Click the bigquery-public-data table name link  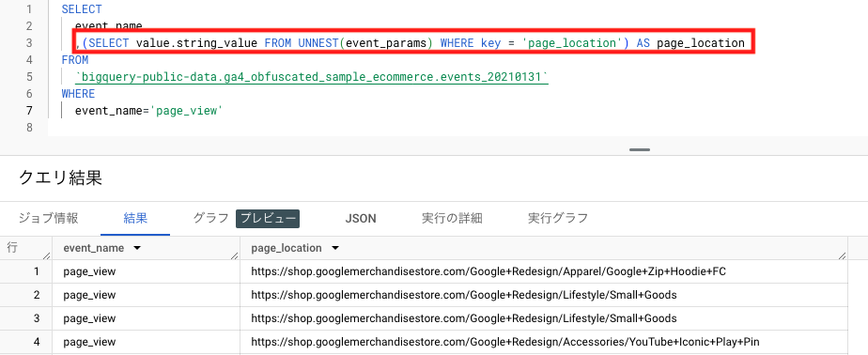point(312,76)
